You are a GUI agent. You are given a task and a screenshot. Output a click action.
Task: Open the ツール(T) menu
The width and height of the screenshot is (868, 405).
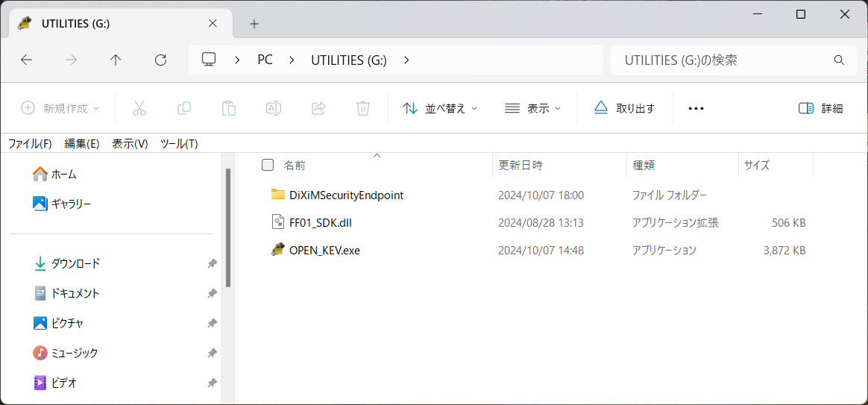point(179,143)
